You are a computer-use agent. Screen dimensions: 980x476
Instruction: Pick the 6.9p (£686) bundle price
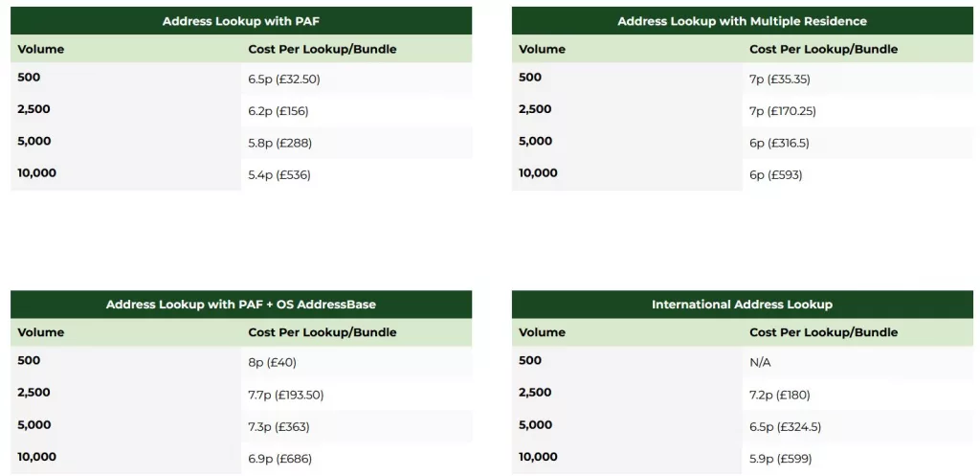pyautogui.click(x=279, y=459)
